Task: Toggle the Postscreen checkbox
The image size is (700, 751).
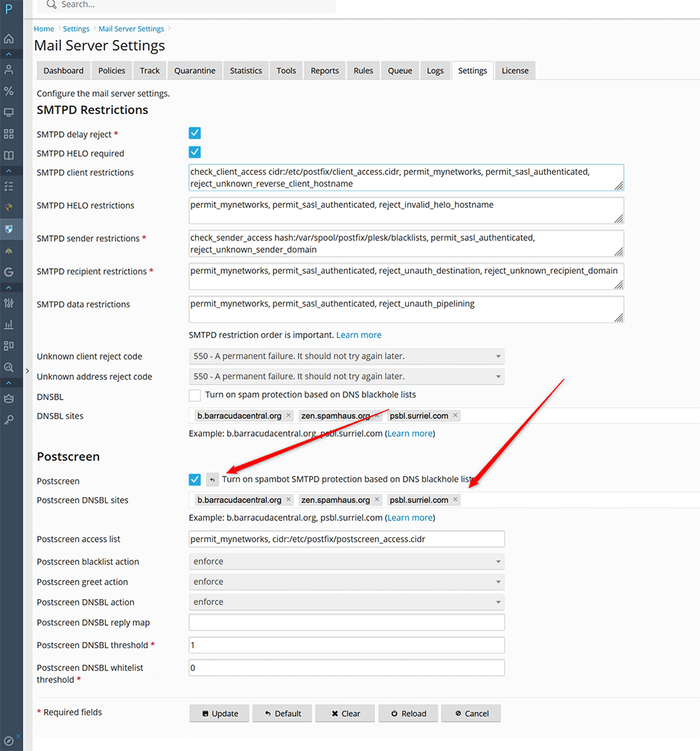Action: (194, 479)
